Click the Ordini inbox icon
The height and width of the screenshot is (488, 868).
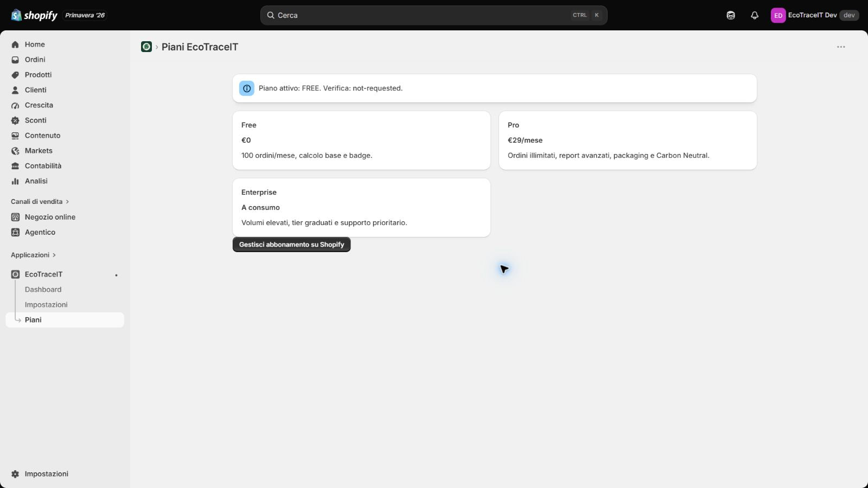click(15, 60)
